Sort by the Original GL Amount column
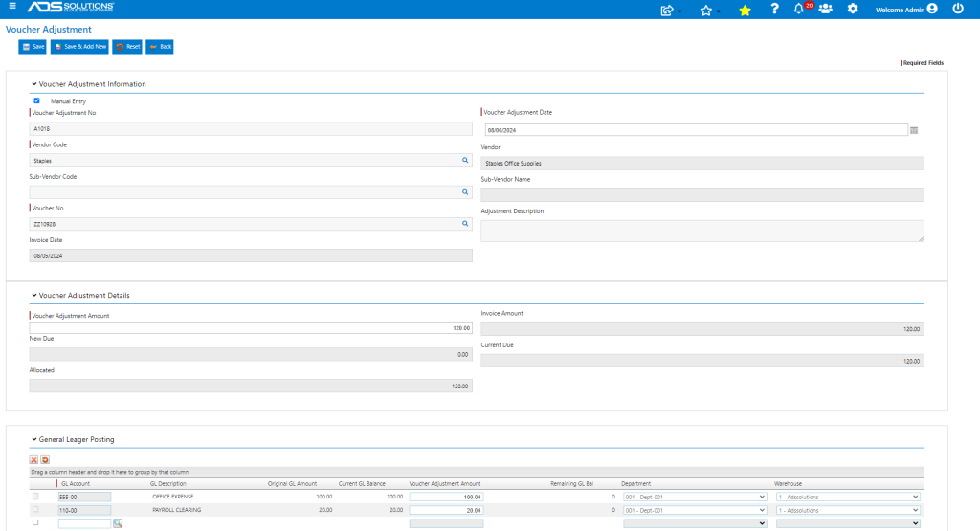This screenshot has width=980, height=531. click(292, 483)
